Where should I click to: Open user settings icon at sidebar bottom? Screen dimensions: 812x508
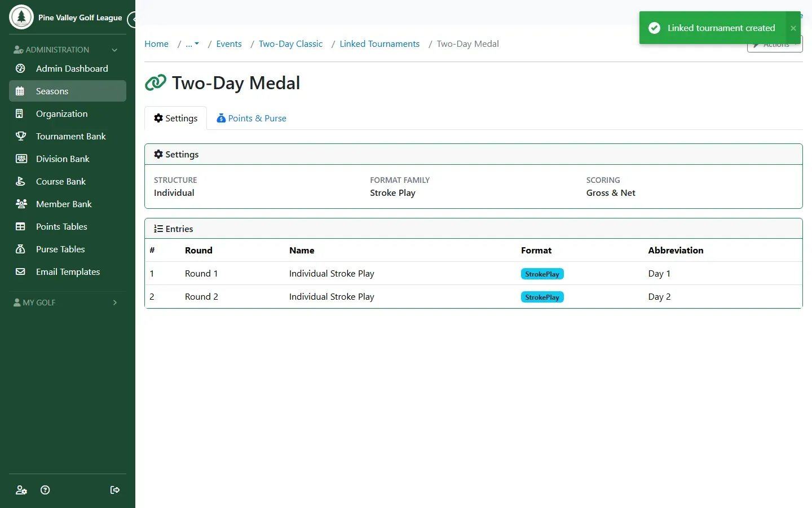click(x=21, y=490)
